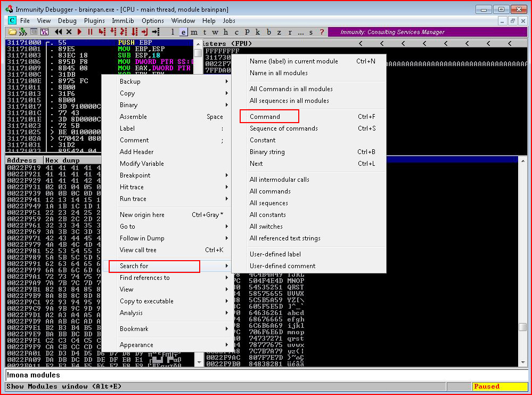Expand the Go to submenu

click(x=173, y=227)
